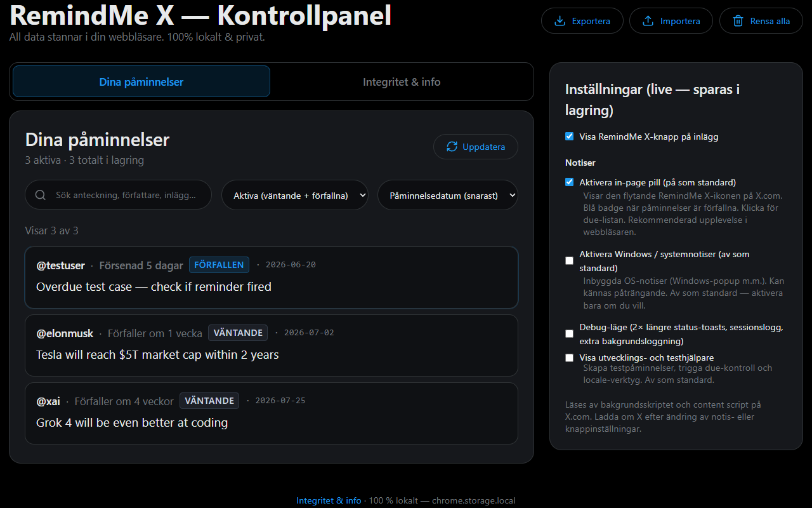This screenshot has width=812, height=508.
Task: Click the Uppdatera button
Action: point(476,147)
